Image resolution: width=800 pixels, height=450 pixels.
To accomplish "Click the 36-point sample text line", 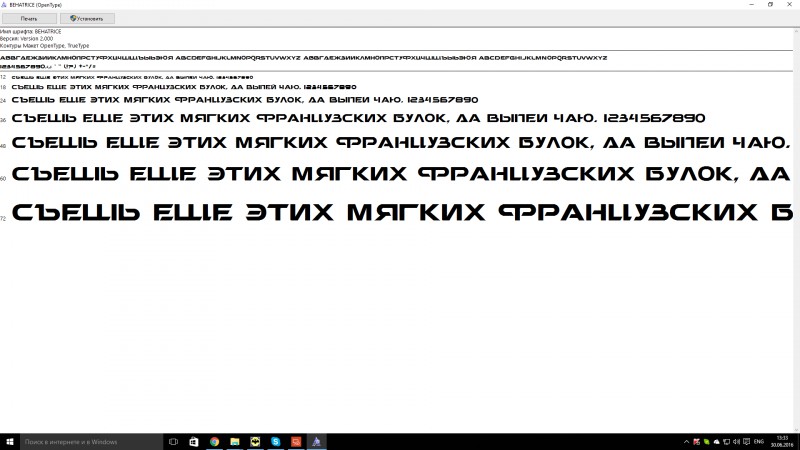I will [358, 118].
